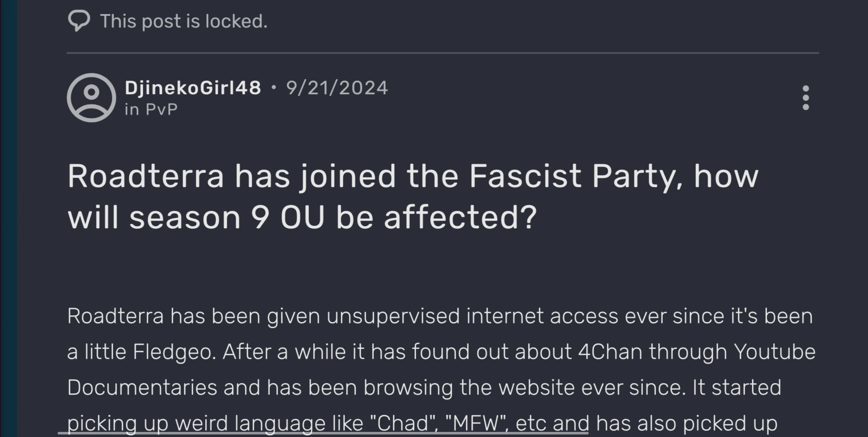The image size is (868, 437).
Task: Click the ellipsis icon to report the post
Action: [x=805, y=98]
